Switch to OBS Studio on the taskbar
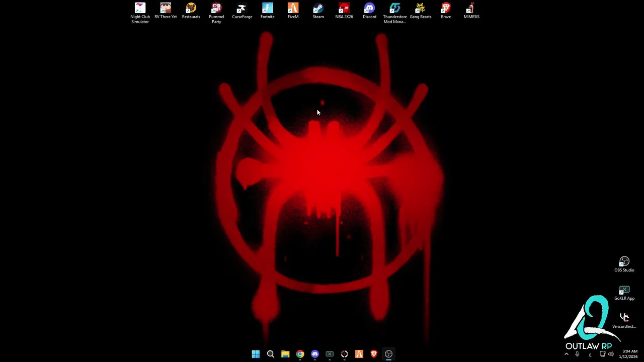The height and width of the screenshot is (362, 644). pyautogui.click(x=389, y=354)
